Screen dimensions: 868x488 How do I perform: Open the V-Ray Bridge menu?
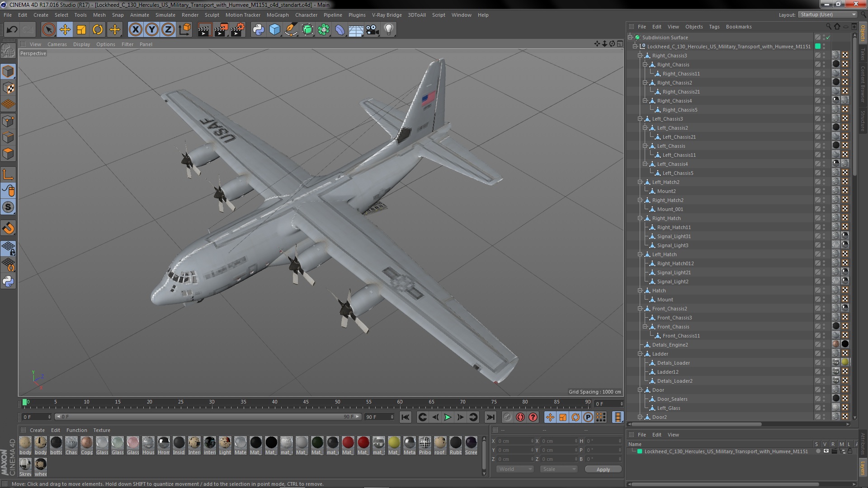387,15
